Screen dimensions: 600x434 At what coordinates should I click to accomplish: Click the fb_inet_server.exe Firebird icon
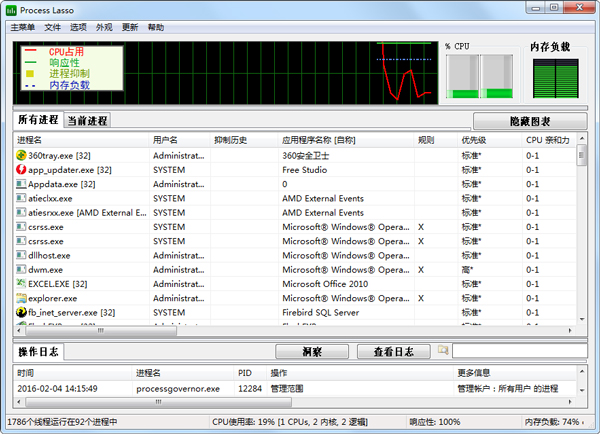(x=21, y=312)
